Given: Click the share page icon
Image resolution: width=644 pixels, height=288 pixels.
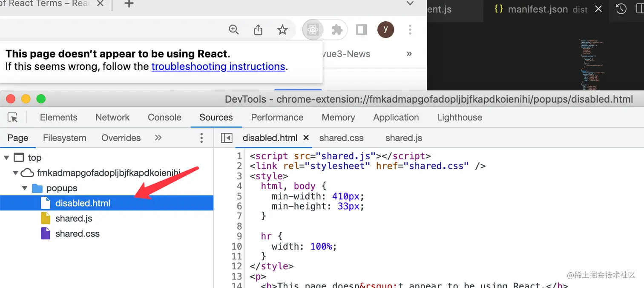Looking at the screenshot, I should click(x=258, y=30).
